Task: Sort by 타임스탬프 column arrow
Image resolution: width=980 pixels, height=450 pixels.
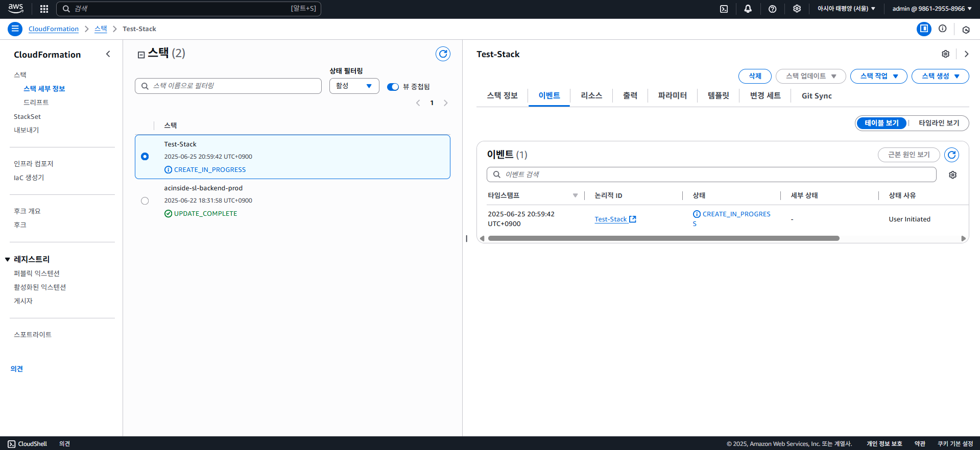Action: click(x=575, y=195)
